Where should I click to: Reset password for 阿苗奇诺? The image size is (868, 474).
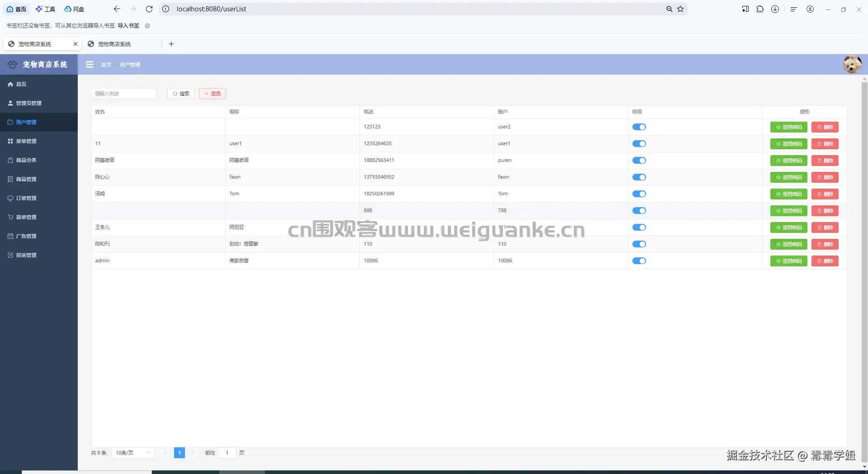tap(788, 161)
